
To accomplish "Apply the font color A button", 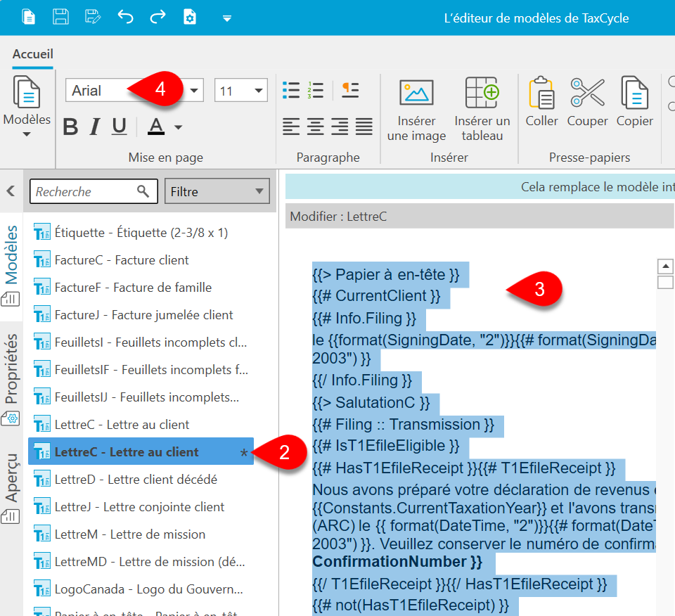I will pyautogui.click(x=156, y=127).
